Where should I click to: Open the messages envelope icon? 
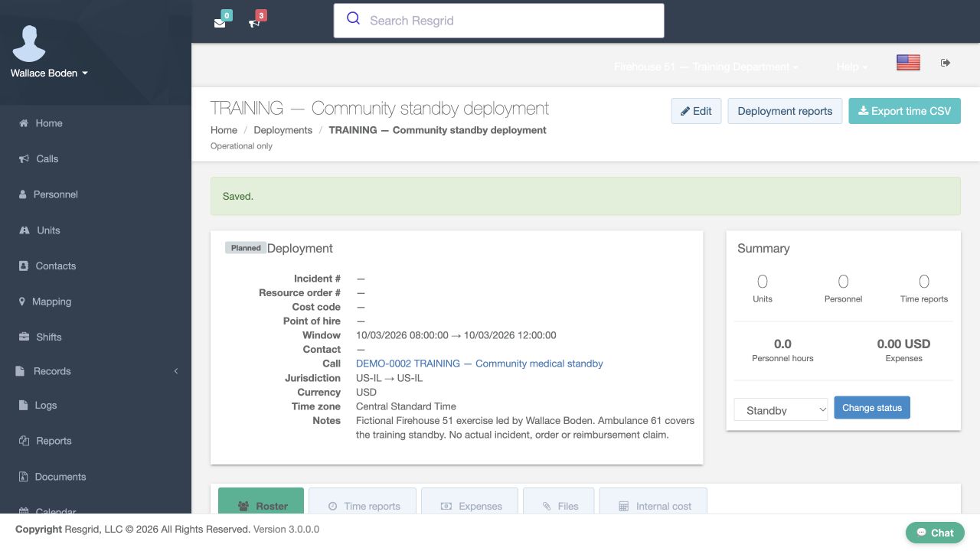tap(220, 22)
